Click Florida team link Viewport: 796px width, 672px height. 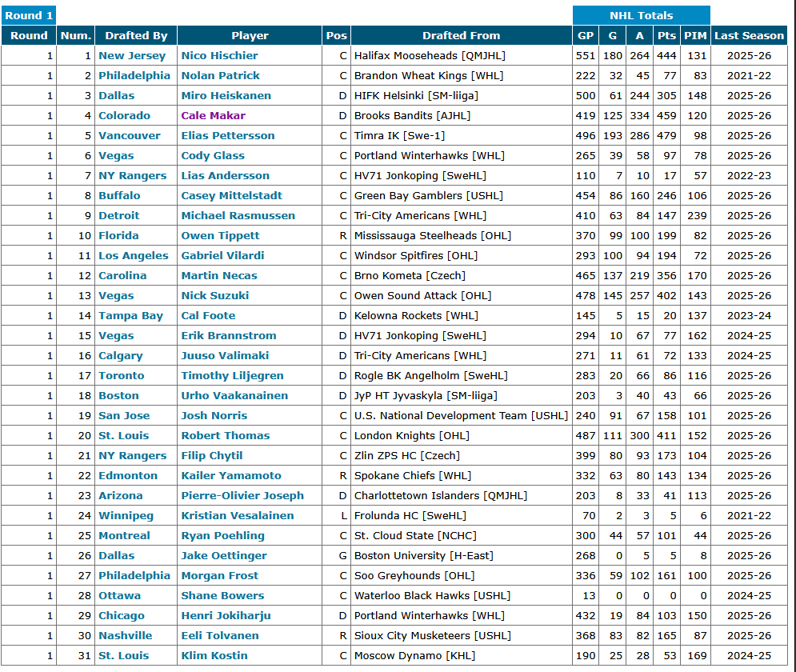tap(118, 235)
